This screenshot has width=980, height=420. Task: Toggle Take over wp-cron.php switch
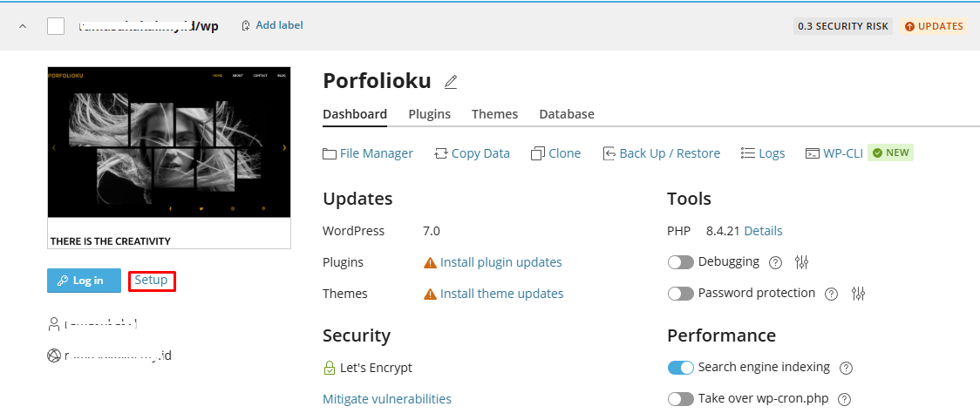tap(681, 399)
